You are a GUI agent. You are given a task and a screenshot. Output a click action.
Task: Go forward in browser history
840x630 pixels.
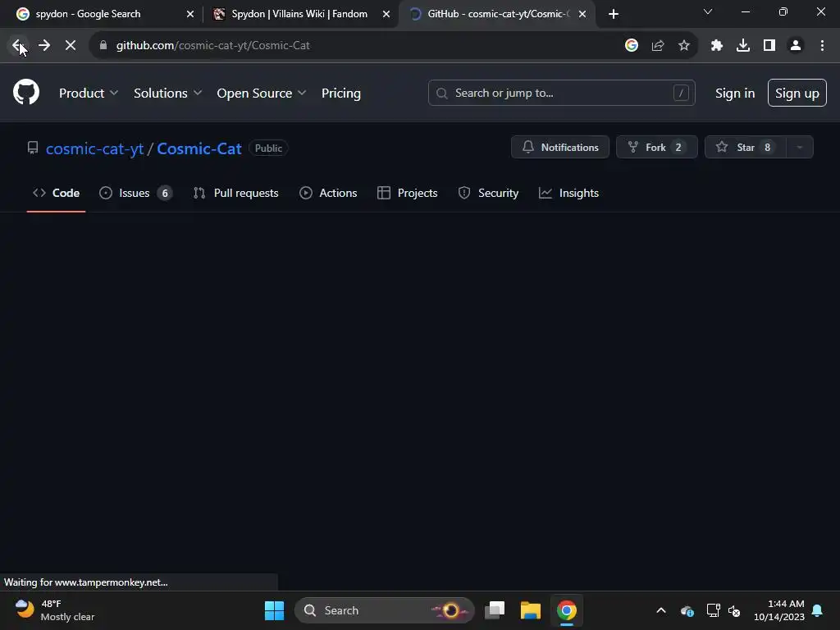[44, 45]
